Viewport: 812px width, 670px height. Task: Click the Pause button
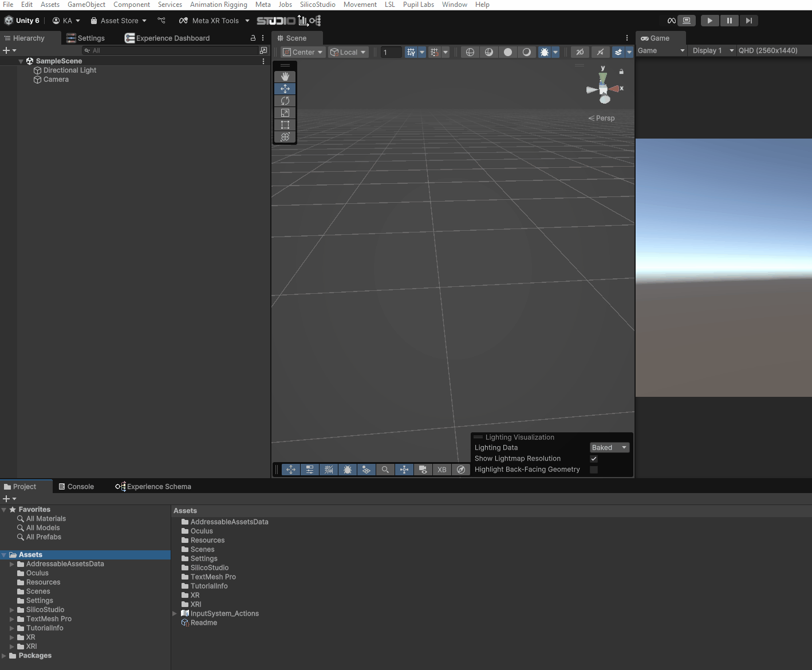tap(729, 21)
